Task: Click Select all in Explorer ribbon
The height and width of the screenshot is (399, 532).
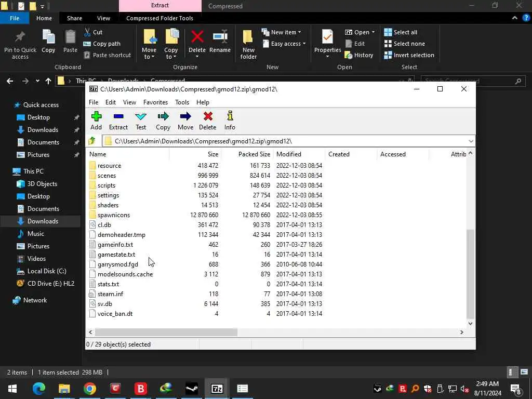Action: [401, 32]
